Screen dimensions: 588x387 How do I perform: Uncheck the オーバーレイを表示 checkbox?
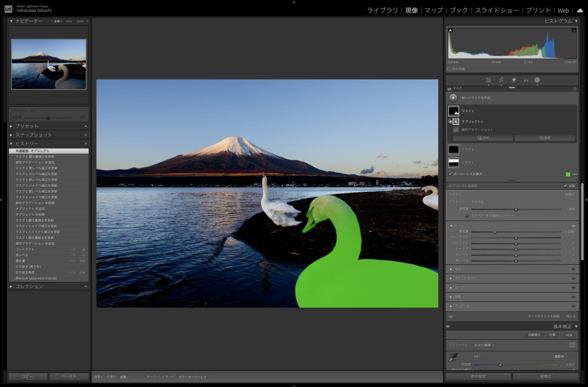451,174
